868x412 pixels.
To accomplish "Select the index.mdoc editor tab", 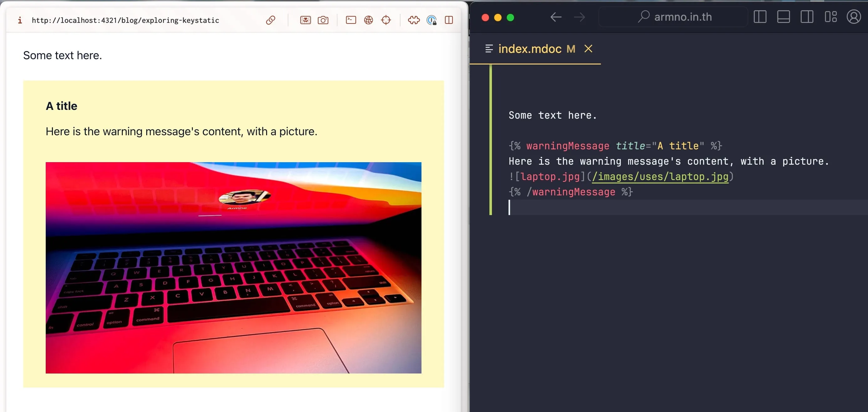I will click(530, 49).
